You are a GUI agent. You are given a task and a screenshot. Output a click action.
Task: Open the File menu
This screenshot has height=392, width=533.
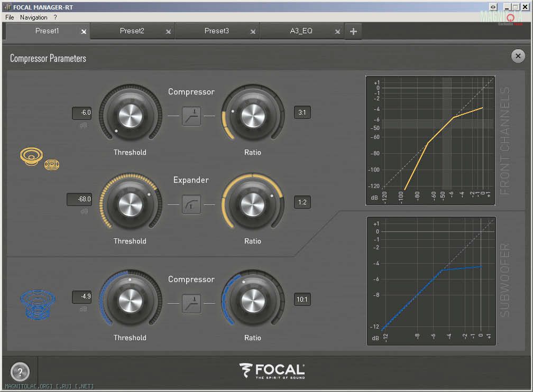[x=10, y=17]
